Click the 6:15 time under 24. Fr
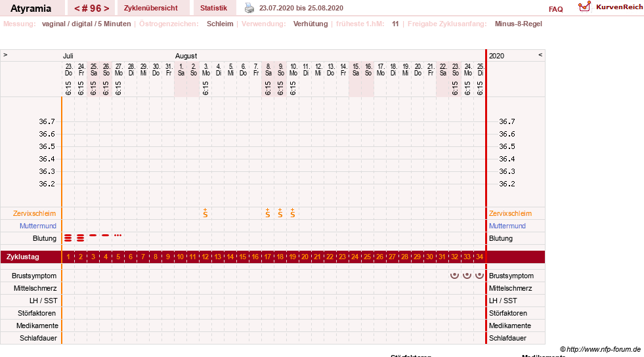The height and width of the screenshot is (357, 644). tap(81, 88)
